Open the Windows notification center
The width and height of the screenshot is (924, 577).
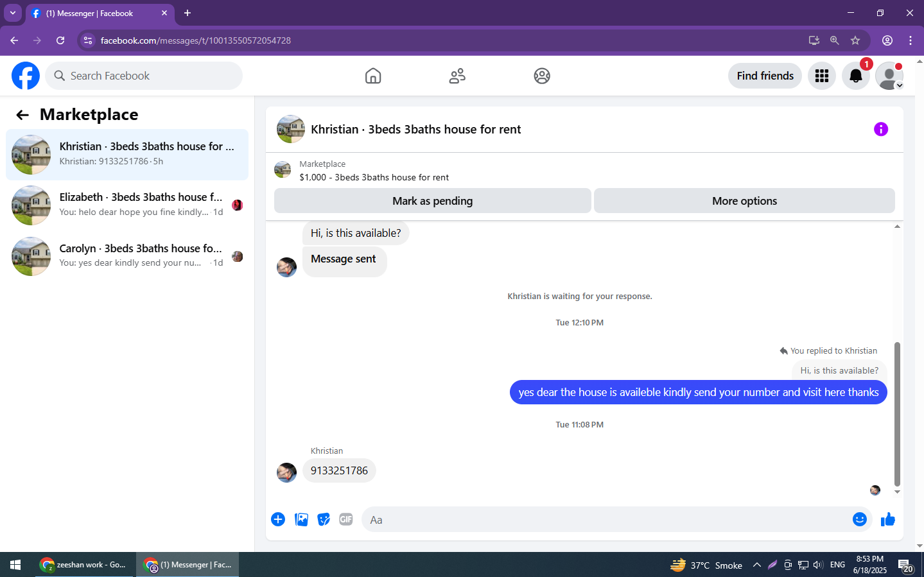point(906,565)
